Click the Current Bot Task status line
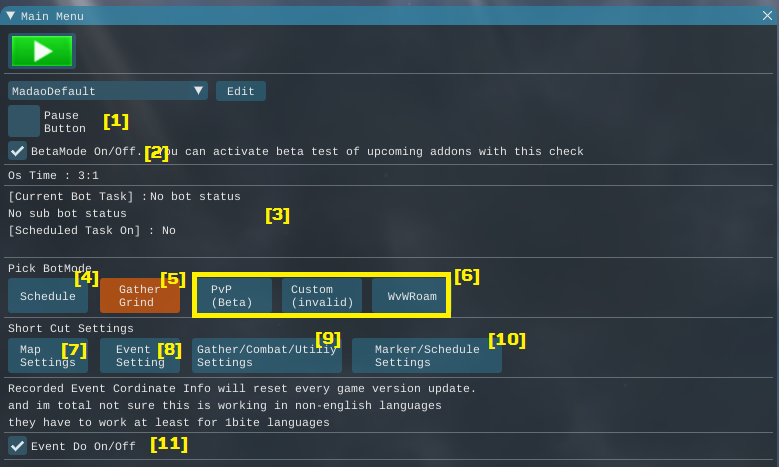The width and height of the screenshot is (779, 467). [x=124, y=197]
